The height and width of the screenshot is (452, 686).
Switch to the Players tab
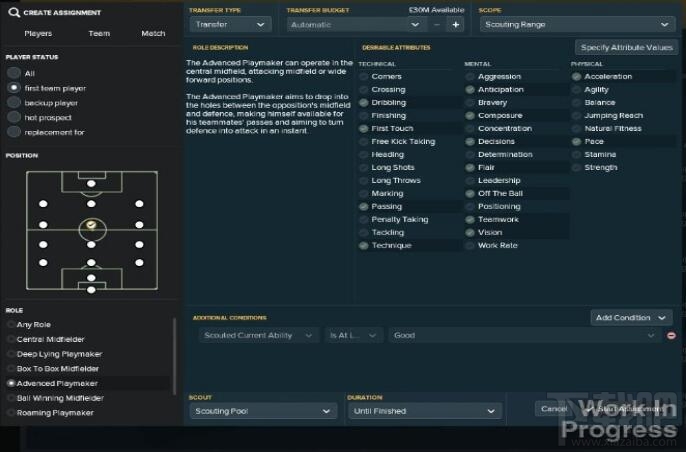pos(38,33)
